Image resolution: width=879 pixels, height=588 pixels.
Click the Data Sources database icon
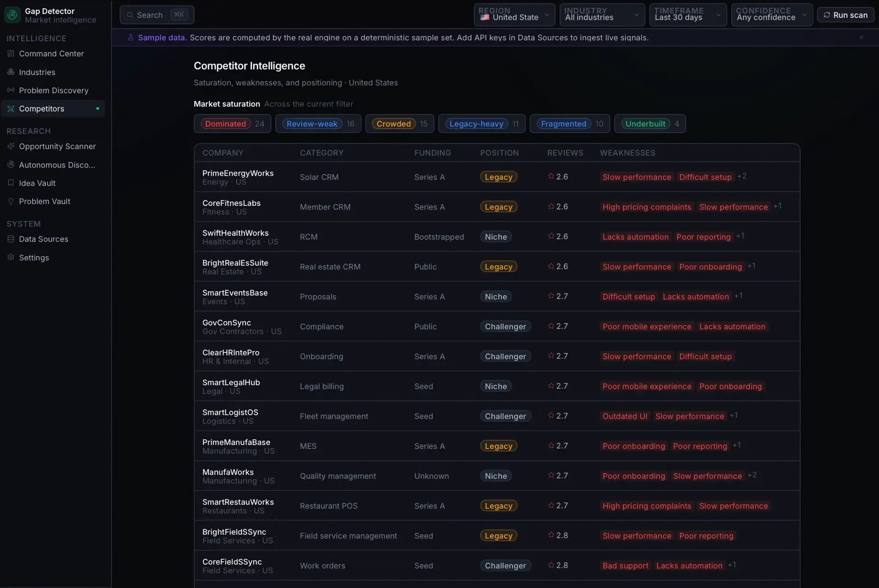tap(11, 239)
